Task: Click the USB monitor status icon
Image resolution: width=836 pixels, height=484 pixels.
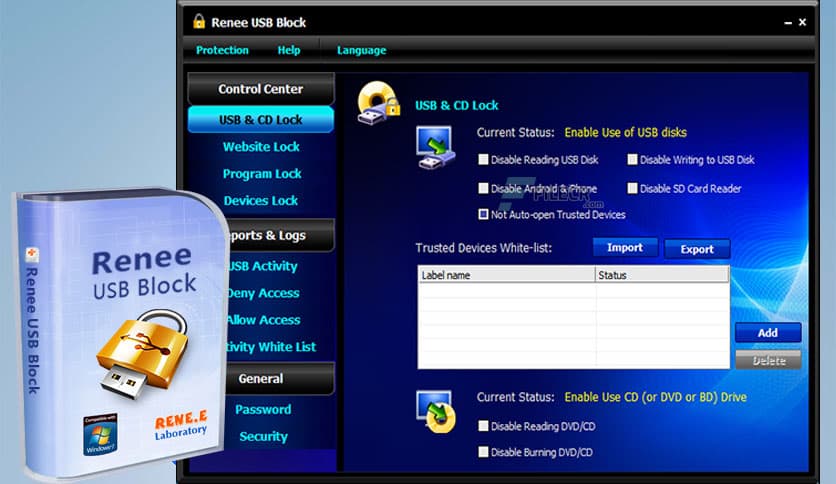Action: pyautogui.click(x=435, y=148)
